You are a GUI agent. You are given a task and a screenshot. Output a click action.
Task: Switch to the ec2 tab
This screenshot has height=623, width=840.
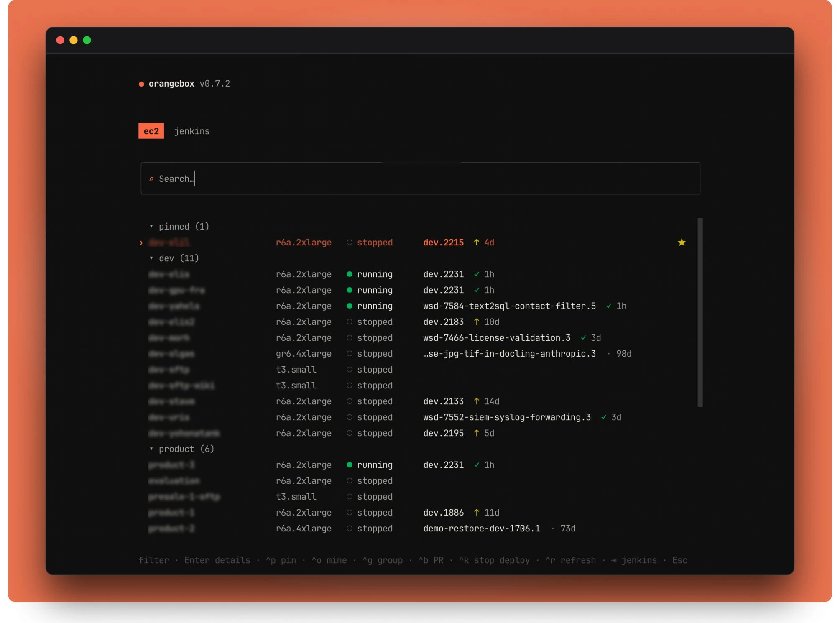[x=151, y=131]
